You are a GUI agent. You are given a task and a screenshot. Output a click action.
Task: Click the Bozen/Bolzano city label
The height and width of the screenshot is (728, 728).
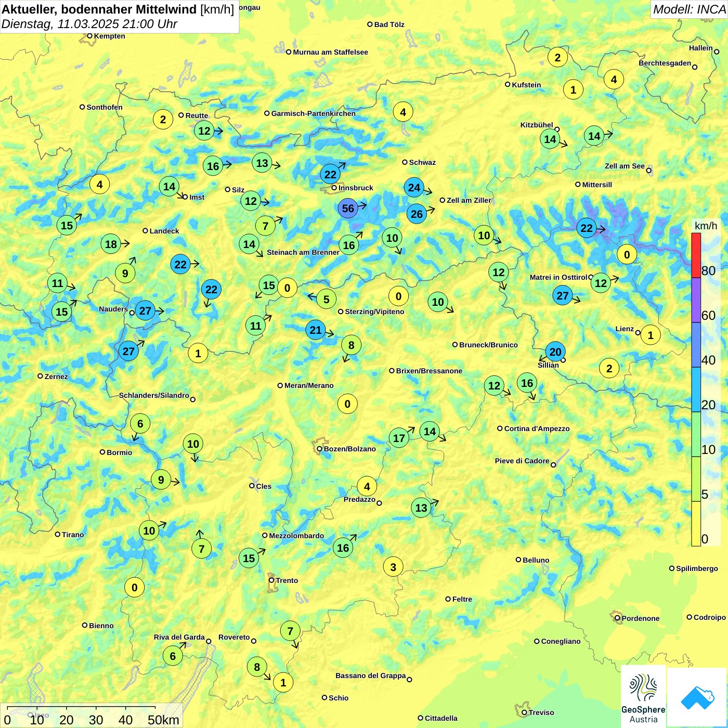click(349, 449)
